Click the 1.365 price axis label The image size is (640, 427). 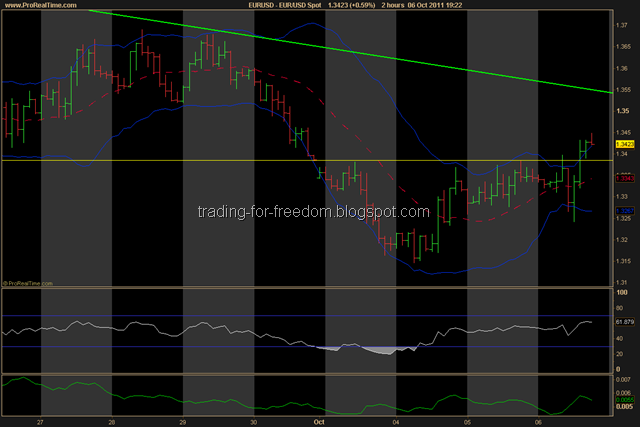click(x=623, y=47)
